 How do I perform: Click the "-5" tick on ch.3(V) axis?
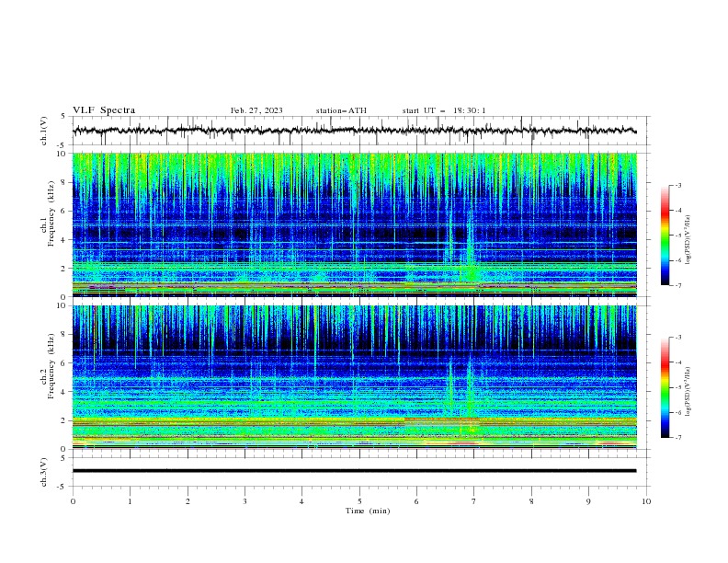coord(62,487)
